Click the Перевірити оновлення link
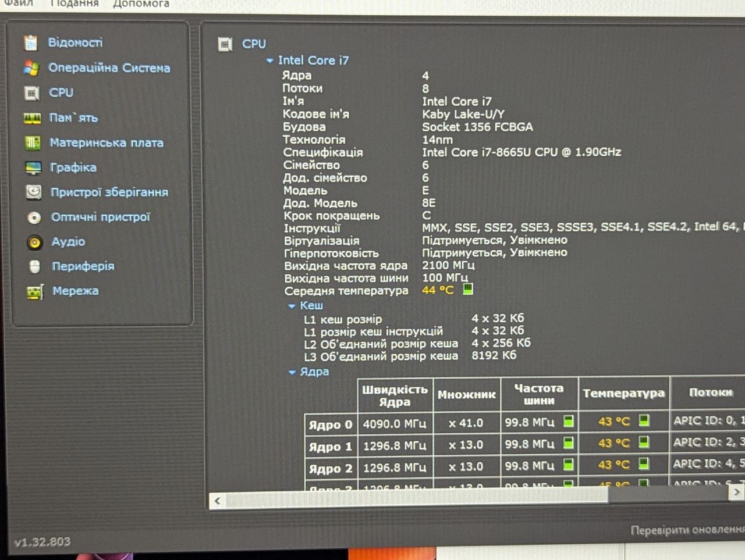Screen dimensions: 745x560 tap(687, 530)
